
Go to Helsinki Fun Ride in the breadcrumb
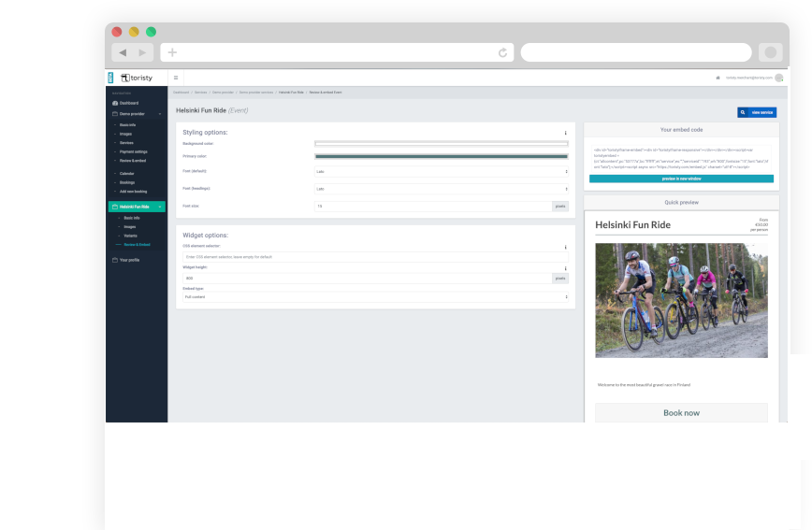tap(291, 93)
